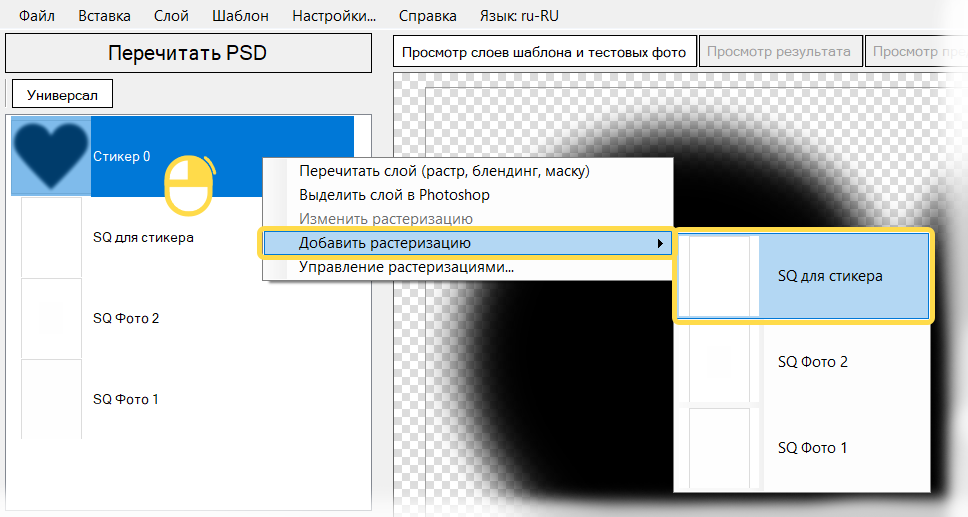Expand the Добавить растеризацию submenu arrow
This screenshot has height=517, width=968.
click(x=659, y=243)
